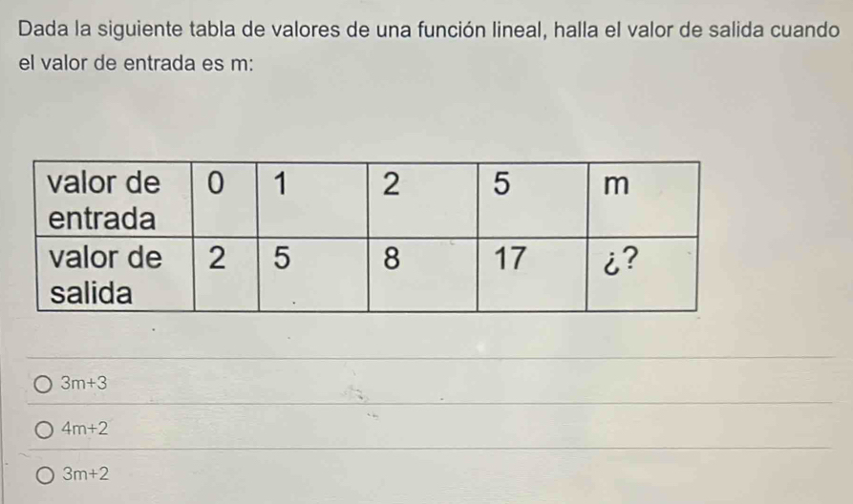Screen dimensions: 853x504
Task: Click the 4m+2 answer label text
Action: click(84, 430)
